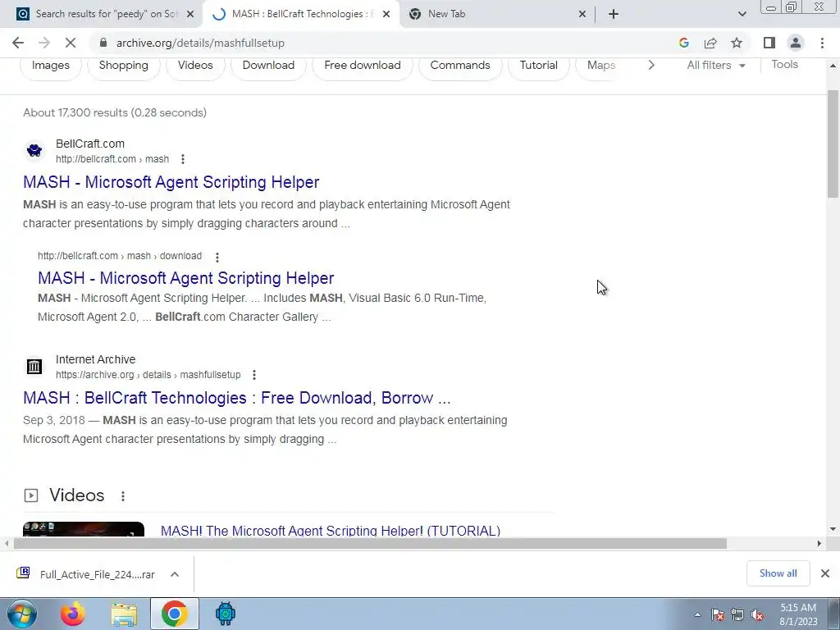
Task: Stop loading the page
Action: point(71,43)
